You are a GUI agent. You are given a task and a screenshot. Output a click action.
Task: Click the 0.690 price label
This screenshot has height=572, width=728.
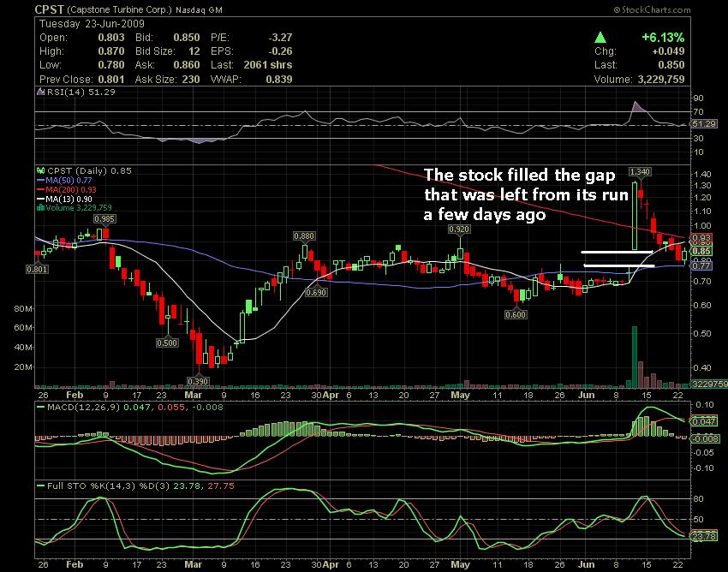click(x=316, y=293)
